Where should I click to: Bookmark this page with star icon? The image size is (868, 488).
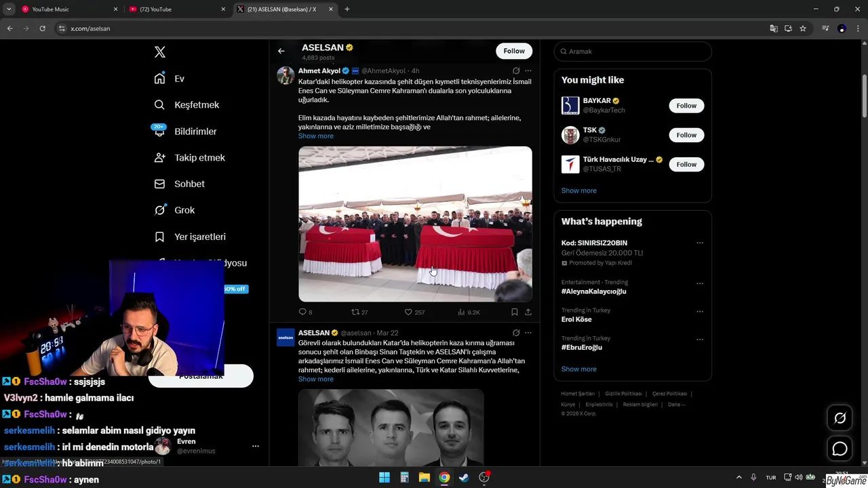click(803, 28)
